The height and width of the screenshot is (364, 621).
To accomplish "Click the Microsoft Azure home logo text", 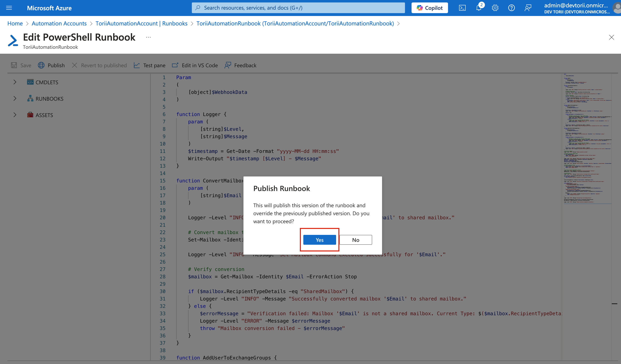I will (x=49, y=8).
